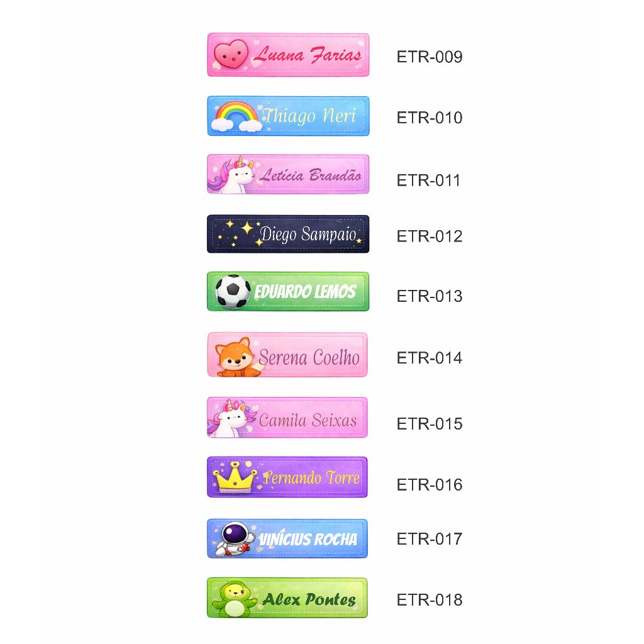
Task: Click the ETR-013 code label
Action: (430, 296)
